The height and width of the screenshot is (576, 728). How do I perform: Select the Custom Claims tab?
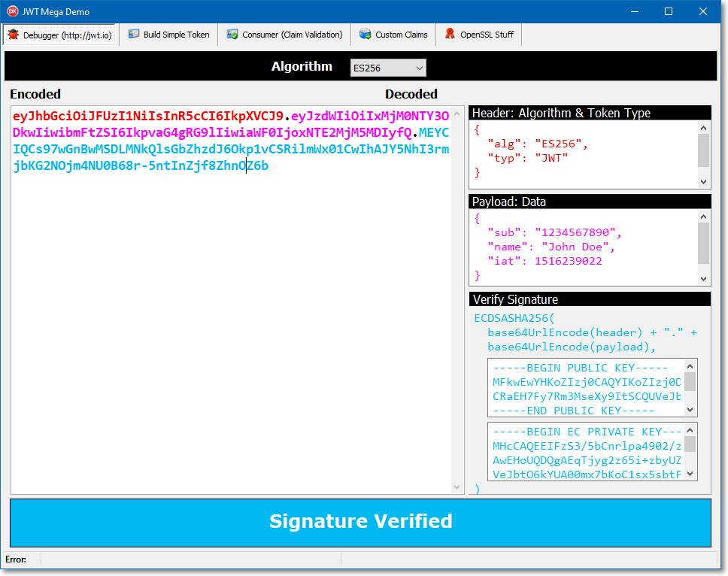click(401, 35)
